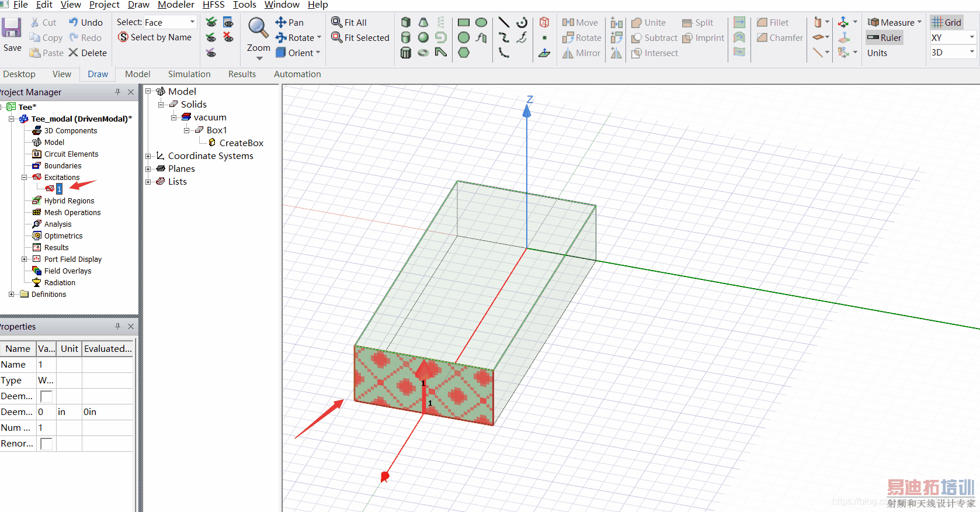Click the Save icon in the ribbon
980x512 pixels.
point(12,28)
